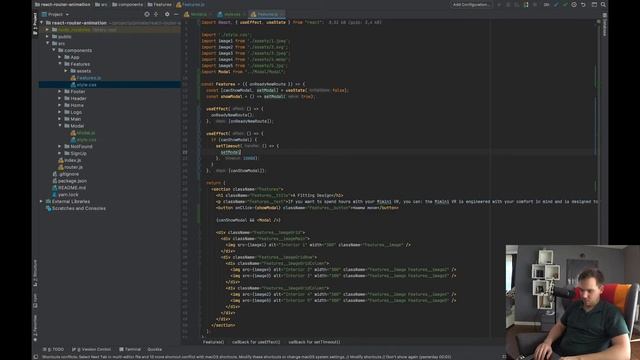Open style.css under Modal folder
This screenshot has width=640, height=360.
click(84, 140)
